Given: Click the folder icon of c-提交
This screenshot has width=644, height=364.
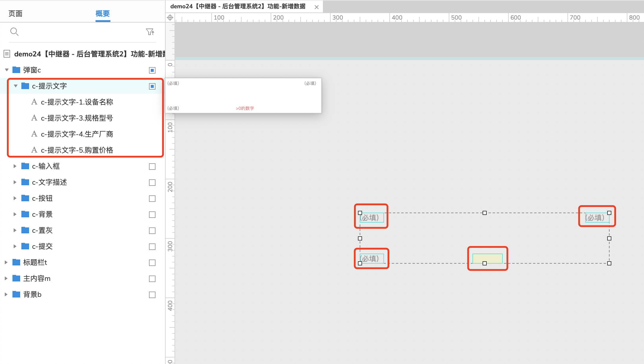Looking at the screenshot, I should (25, 246).
